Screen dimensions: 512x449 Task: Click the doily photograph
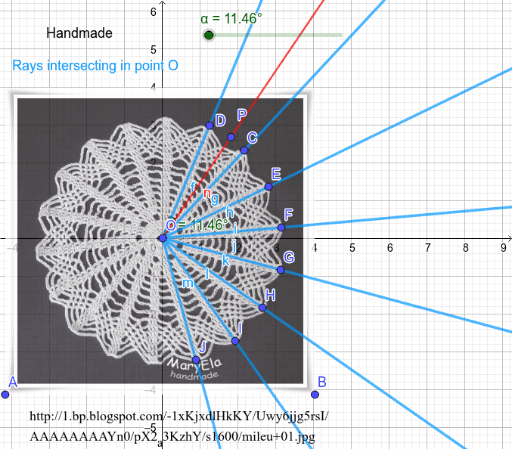160,241
